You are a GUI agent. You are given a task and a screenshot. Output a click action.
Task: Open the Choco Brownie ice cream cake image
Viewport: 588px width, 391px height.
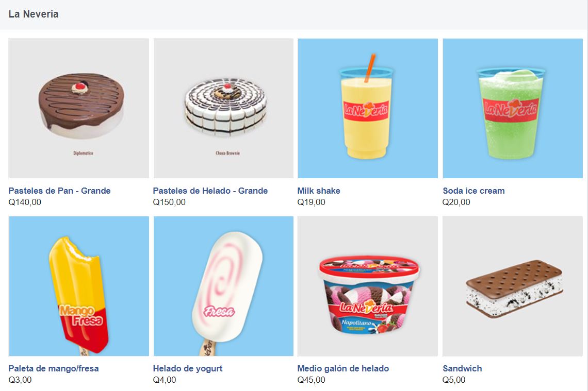223,108
